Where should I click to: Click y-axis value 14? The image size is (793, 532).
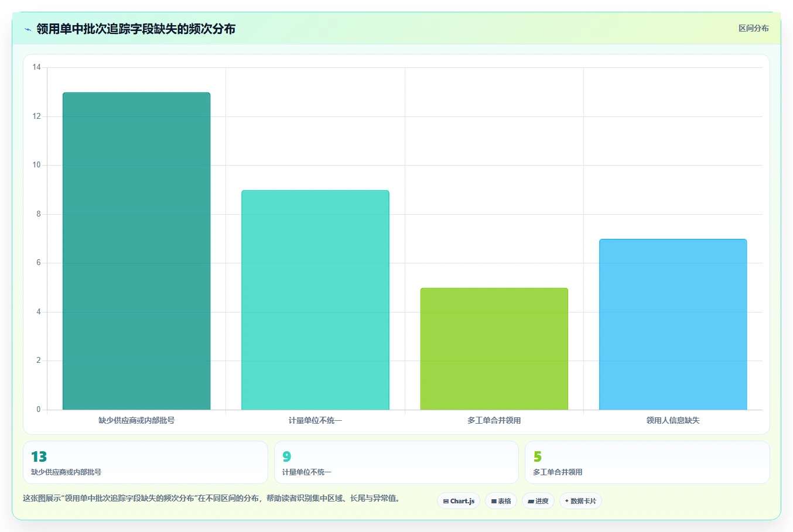tap(37, 67)
